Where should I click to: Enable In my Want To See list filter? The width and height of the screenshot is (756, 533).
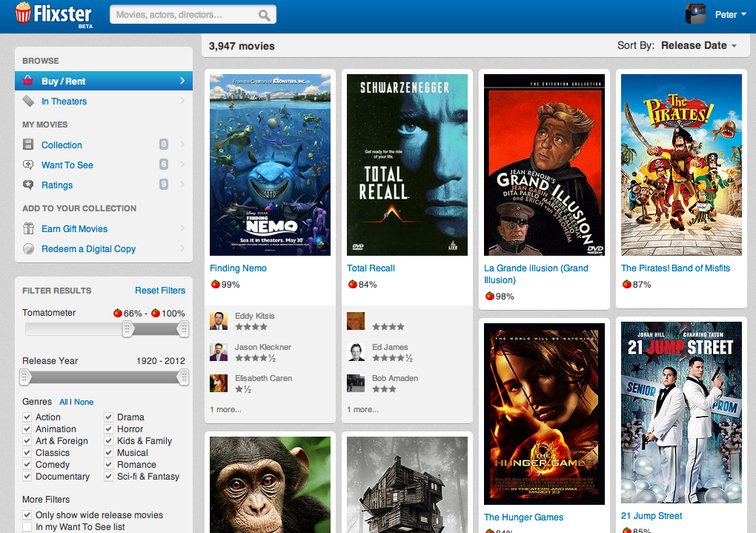pyautogui.click(x=27, y=527)
